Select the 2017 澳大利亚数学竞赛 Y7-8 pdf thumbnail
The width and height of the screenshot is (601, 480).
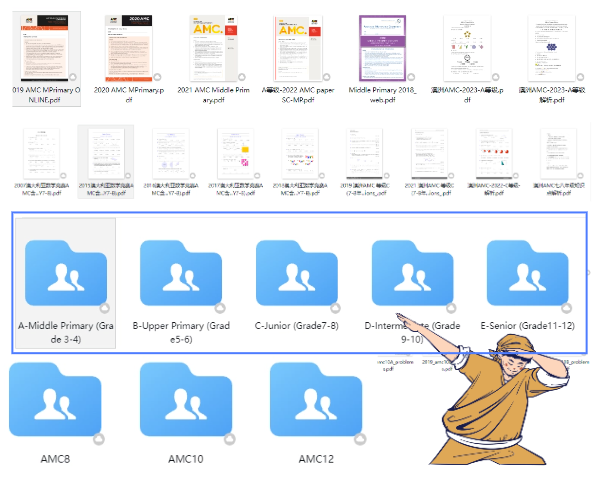(235, 154)
